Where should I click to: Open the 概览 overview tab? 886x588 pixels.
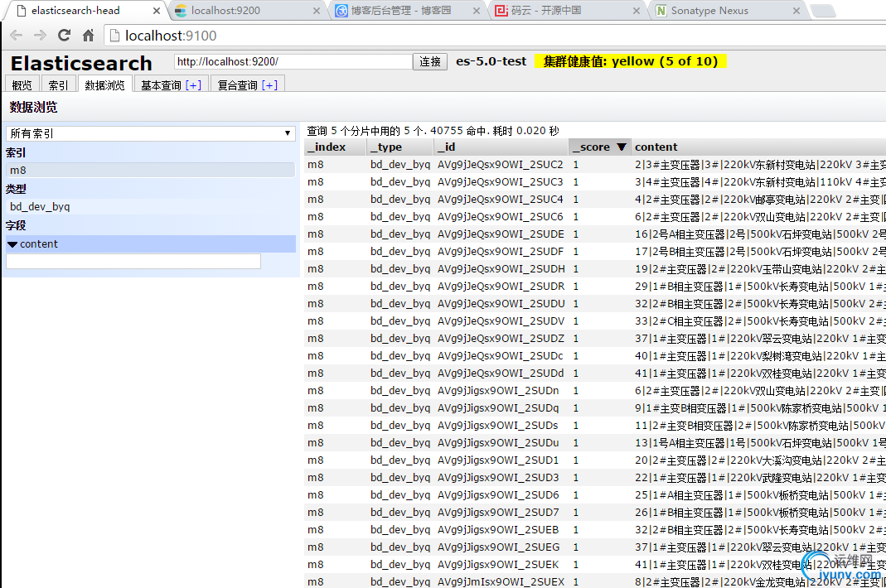coord(22,84)
